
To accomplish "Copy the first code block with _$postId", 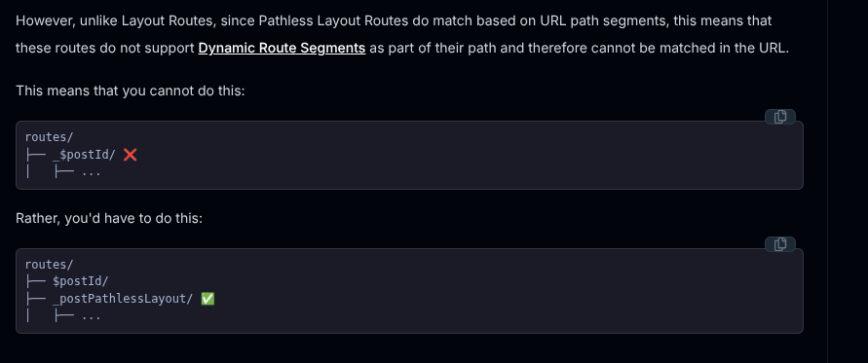I will (x=780, y=117).
